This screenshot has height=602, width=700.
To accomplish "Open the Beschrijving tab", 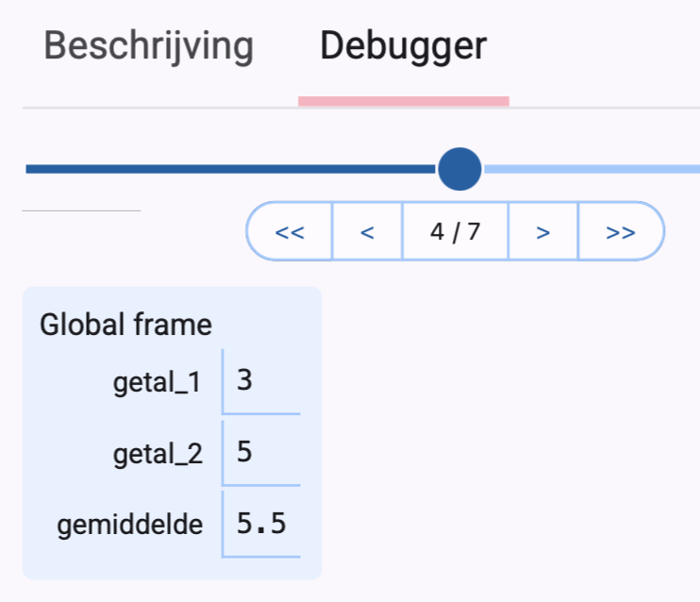I will pyautogui.click(x=149, y=46).
